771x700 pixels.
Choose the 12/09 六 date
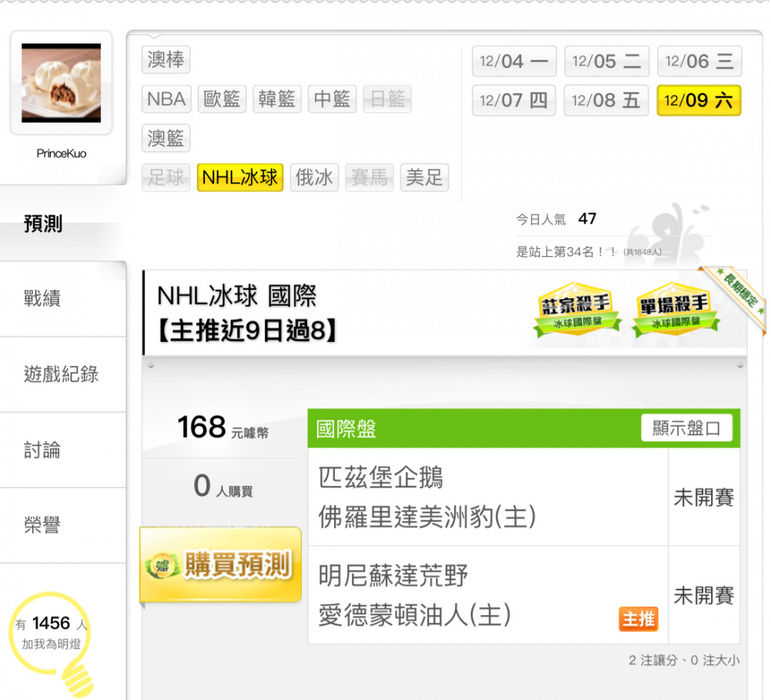tap(699, 101)
